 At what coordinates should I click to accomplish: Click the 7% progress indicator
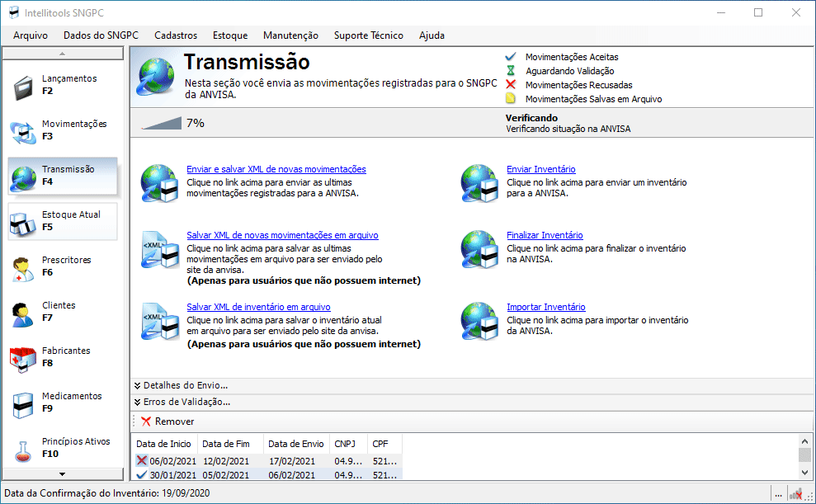click(172, 123)
